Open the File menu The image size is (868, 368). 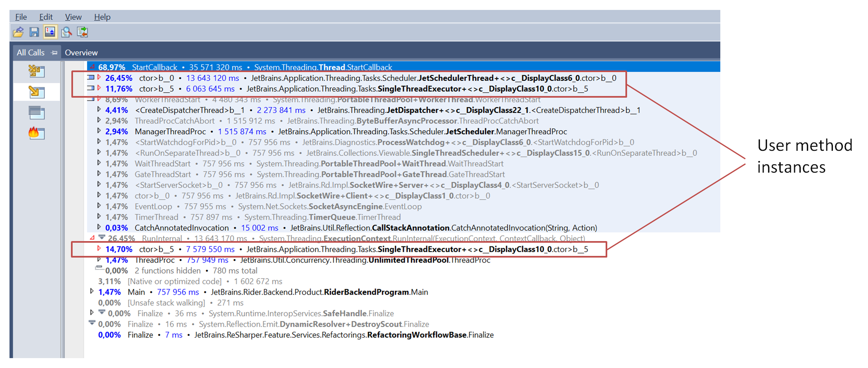click(21, 17)
